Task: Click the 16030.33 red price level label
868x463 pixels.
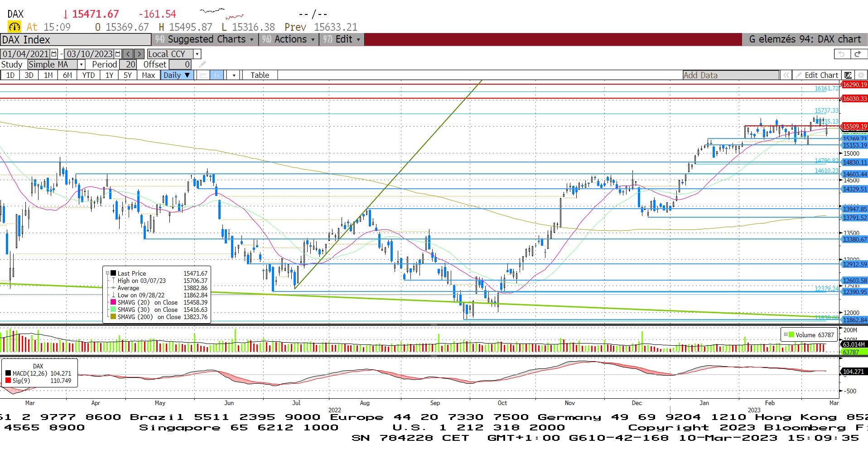Action: click(854, 99)
